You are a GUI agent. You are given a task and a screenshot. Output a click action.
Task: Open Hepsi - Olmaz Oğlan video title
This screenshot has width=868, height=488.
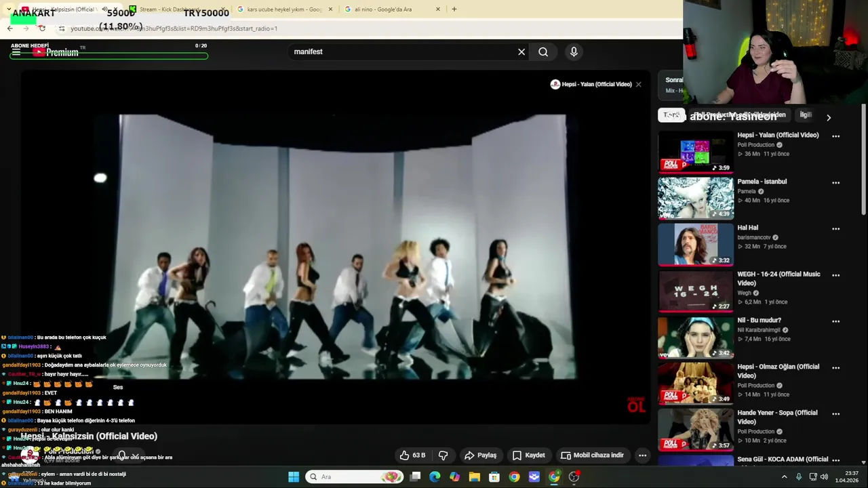[x=778, y=371]
